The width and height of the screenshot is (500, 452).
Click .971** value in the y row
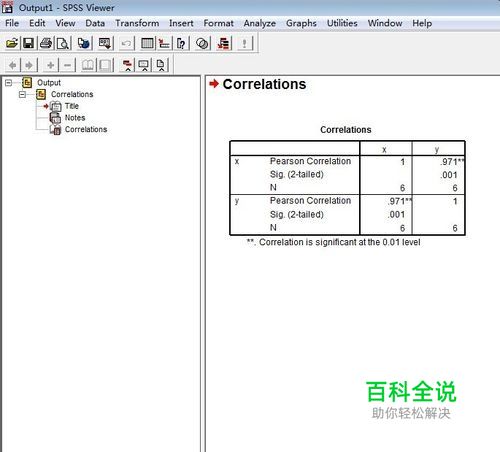point(400,201)
